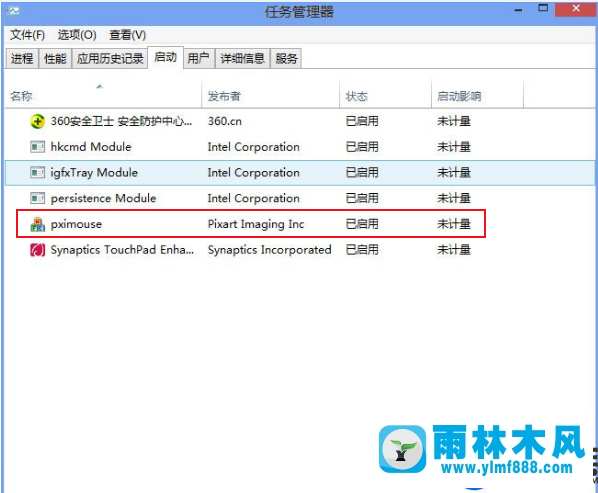Select the igfxTray Module name text
Image resolution: width=598 pixels, height=493 pixels.
click(x=94, y=173)
